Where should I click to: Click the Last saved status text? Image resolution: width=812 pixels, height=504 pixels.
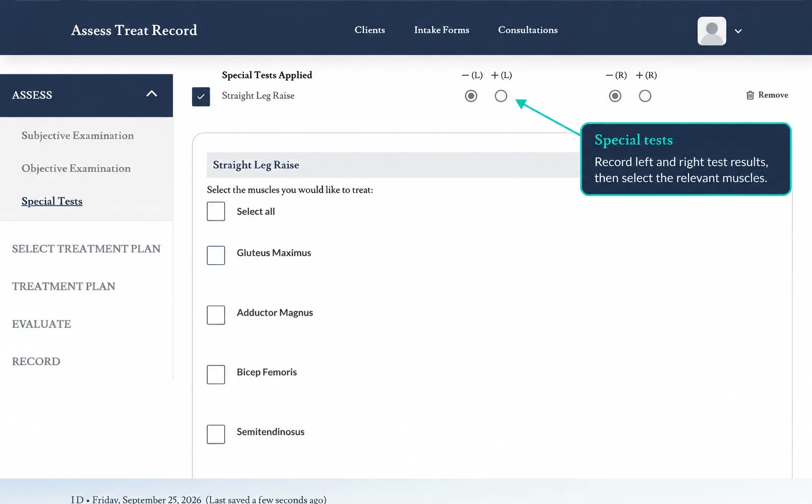point(266,499)
